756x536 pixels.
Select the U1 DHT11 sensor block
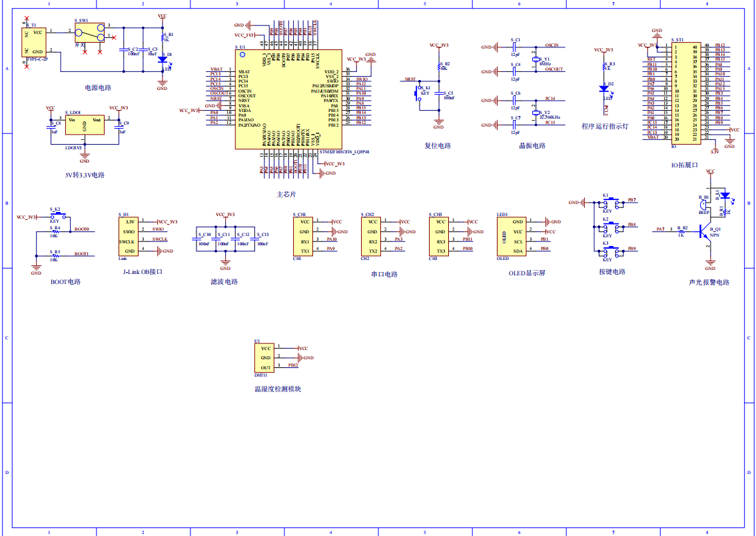[264, 358]
